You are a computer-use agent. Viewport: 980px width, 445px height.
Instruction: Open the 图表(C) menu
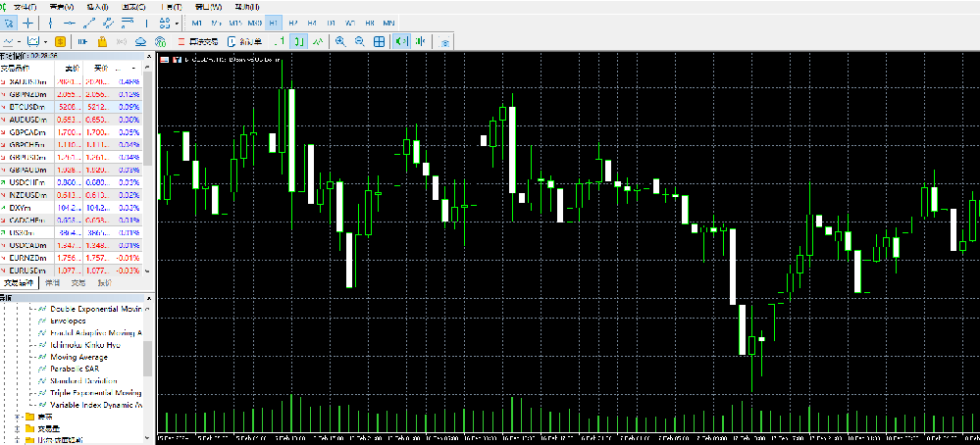pos(133,8)
